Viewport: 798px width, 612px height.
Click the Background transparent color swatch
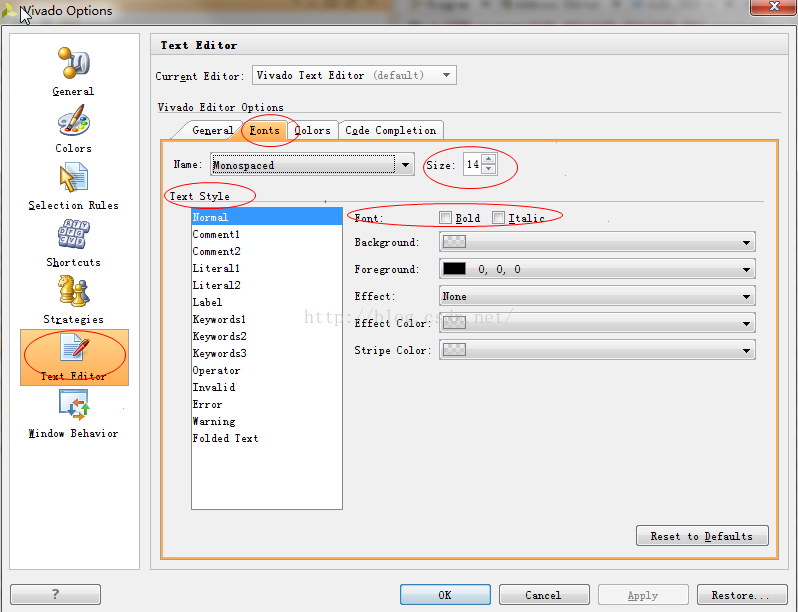click(454, 242)
